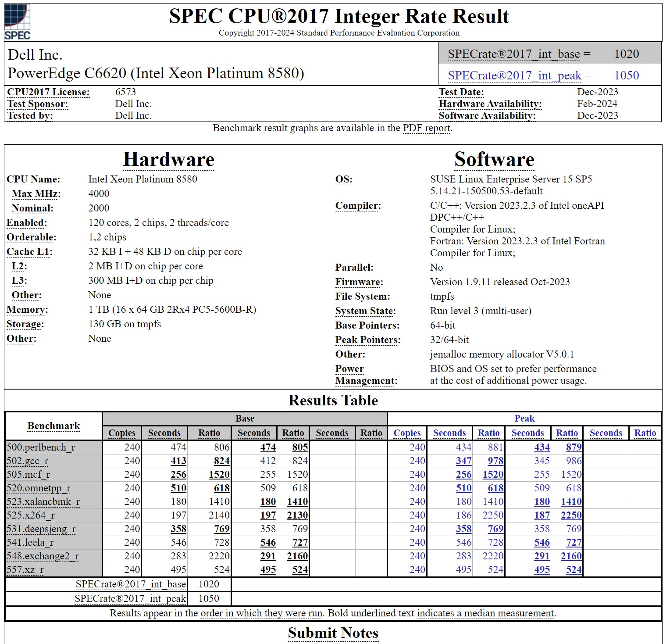Image resolution: width=670 pixels, height=644 pixels.
Task: Click the '1 TB (16 x 64 GB 2Rx4 PC5-5600B-R)' value
Action: [x=172, y=310]
